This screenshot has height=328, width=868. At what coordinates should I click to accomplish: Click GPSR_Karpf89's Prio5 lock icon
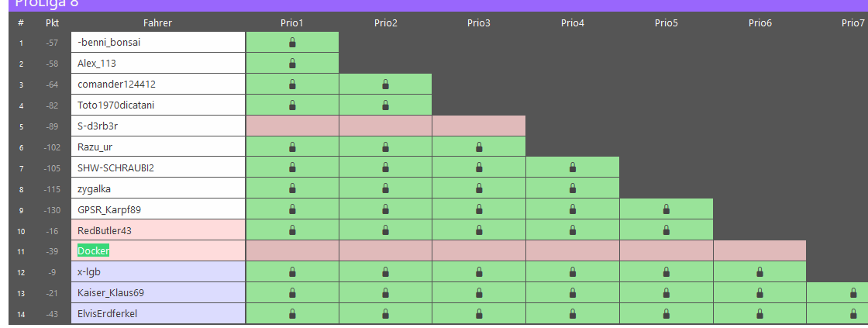(666, 209)
